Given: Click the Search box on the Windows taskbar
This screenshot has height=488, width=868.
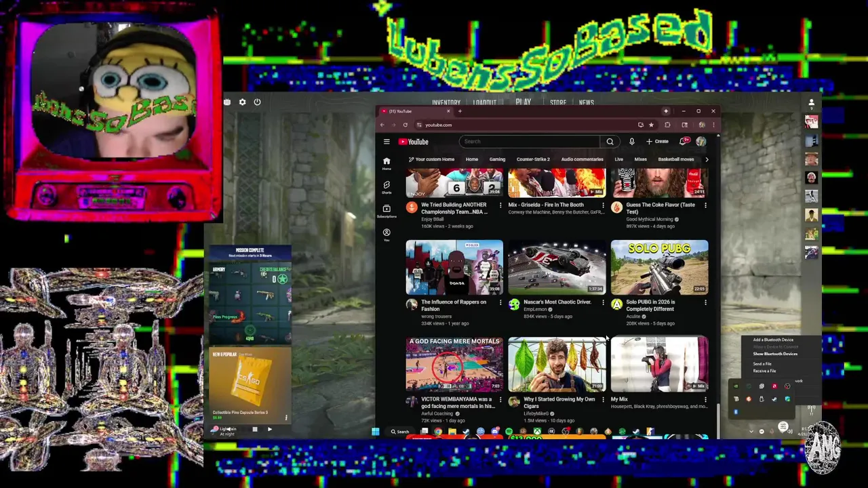Looking at the screenshot, I should (400, 432).
